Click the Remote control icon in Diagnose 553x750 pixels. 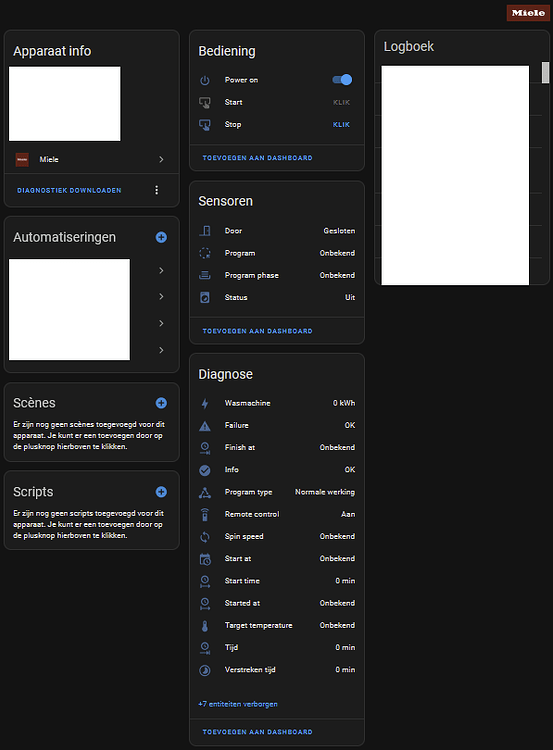pyautogui.click(x=205, y=515)
